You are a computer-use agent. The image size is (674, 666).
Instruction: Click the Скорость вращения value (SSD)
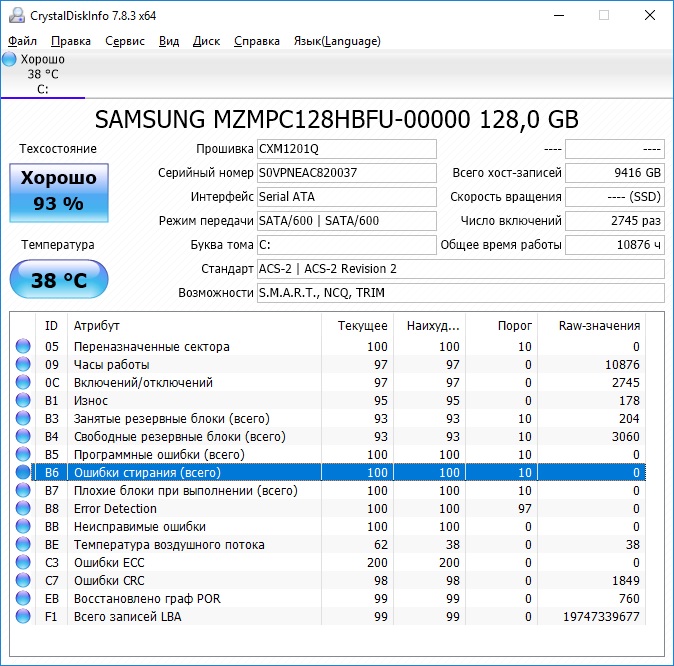click(x=615, y=197)
